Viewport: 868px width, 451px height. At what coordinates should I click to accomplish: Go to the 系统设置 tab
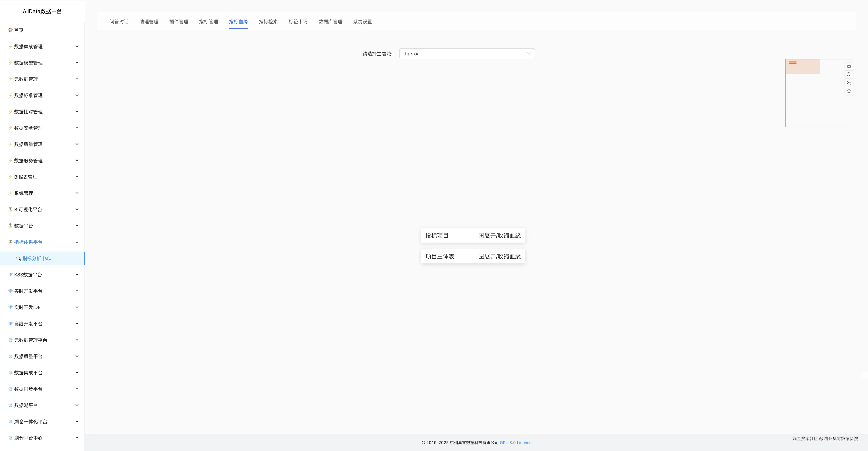[x=362, y=22]
